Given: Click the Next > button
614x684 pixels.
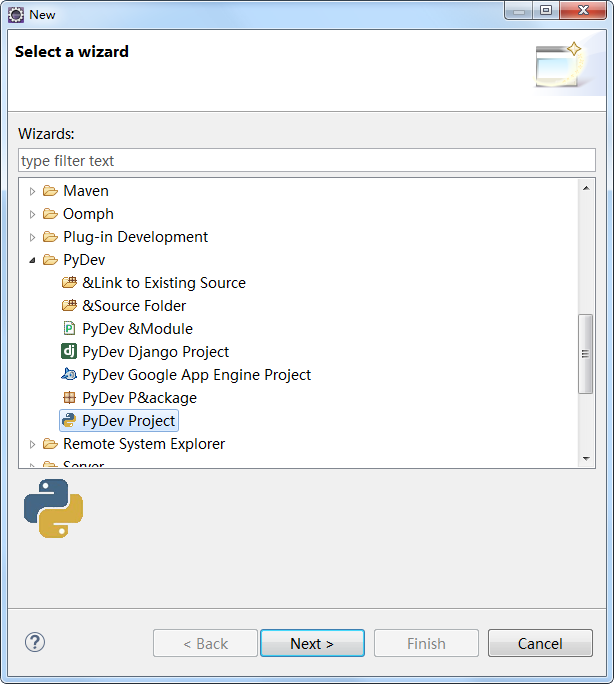Looking at the screenshot, I should click(312, 643).
